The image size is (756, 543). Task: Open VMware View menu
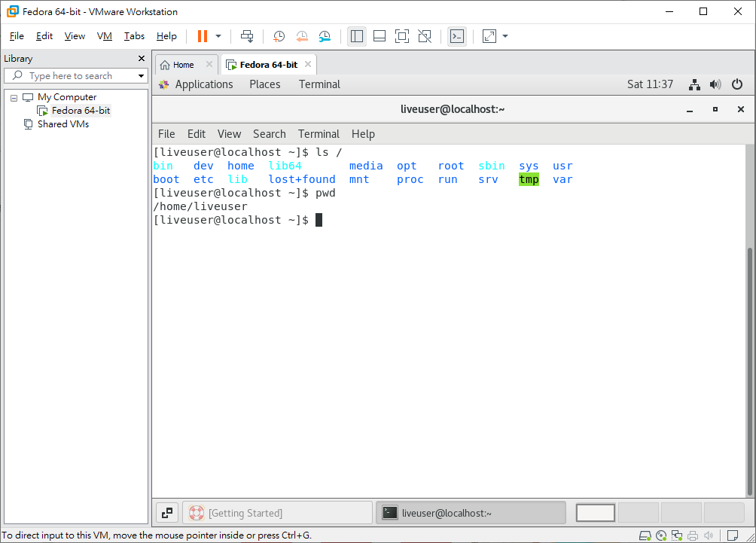[x=75, y=36]
